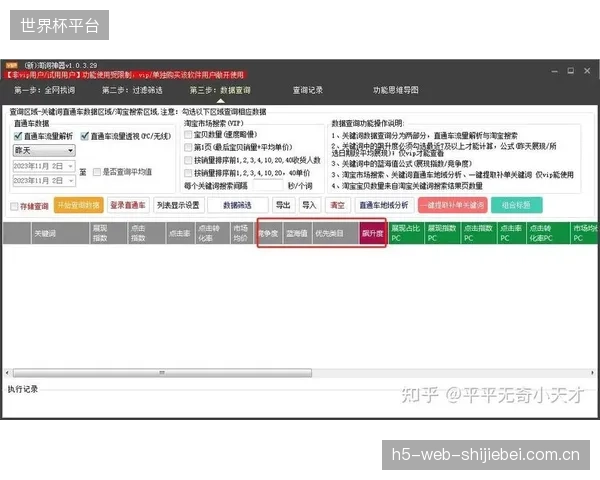Tick 按销量排序 单价 checkbox

[188, 173]
